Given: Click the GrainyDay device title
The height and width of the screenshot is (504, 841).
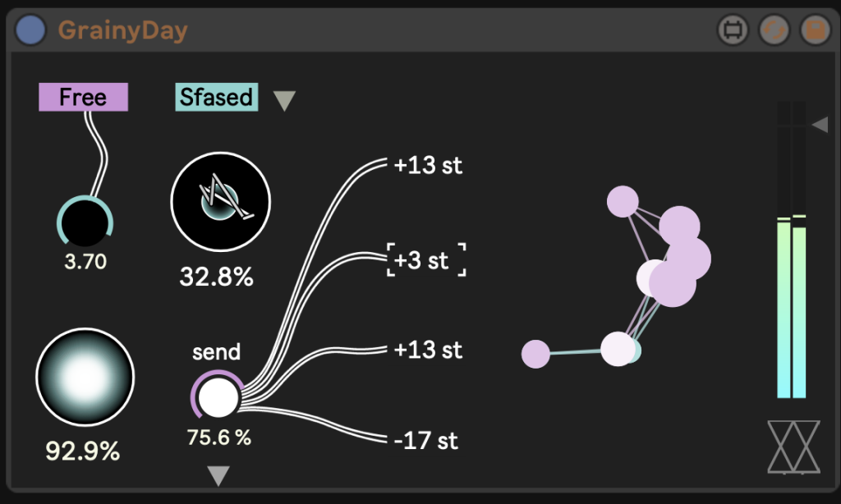Looking at the screenshot, I should 123,31.
